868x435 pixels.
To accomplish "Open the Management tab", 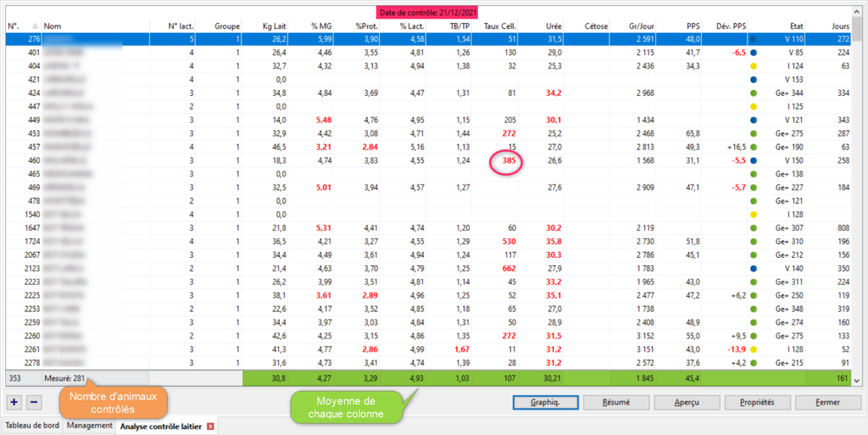I will tap(89, 426).
